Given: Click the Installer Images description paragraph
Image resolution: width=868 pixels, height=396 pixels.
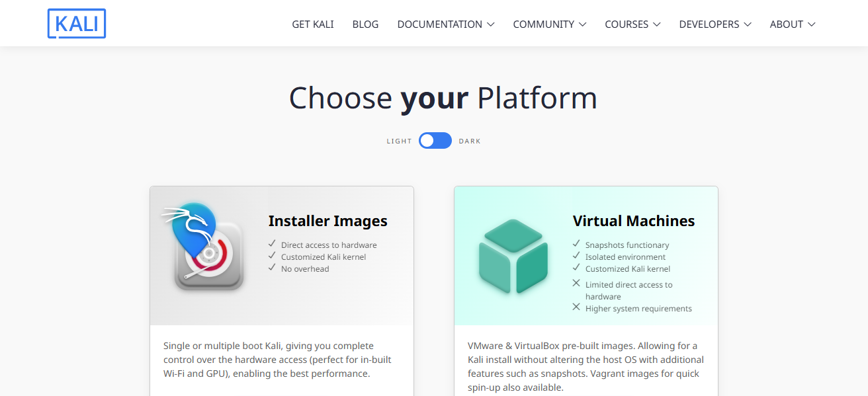Looking at the screenshot, I should 277,360.
